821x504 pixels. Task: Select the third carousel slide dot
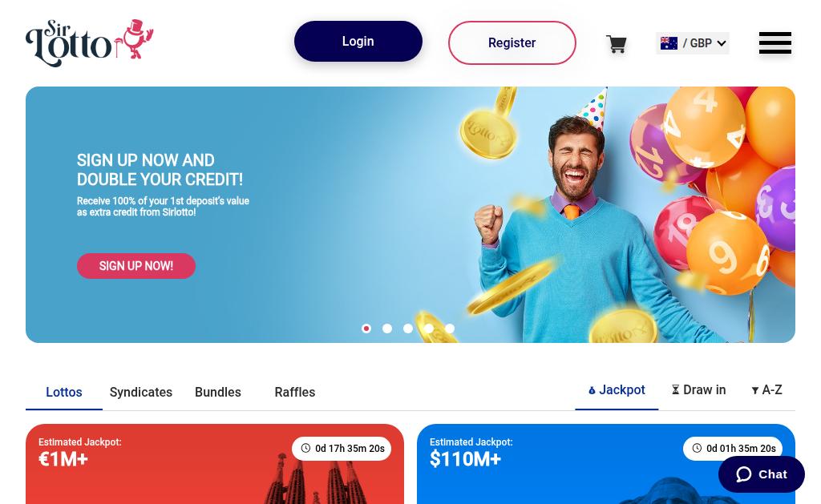click(408, 329)
